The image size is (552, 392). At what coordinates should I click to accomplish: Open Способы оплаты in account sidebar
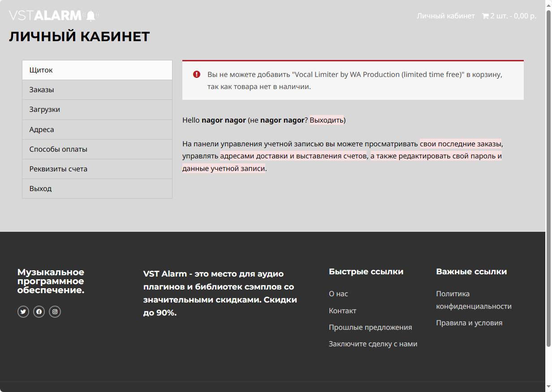click(97, 149)
